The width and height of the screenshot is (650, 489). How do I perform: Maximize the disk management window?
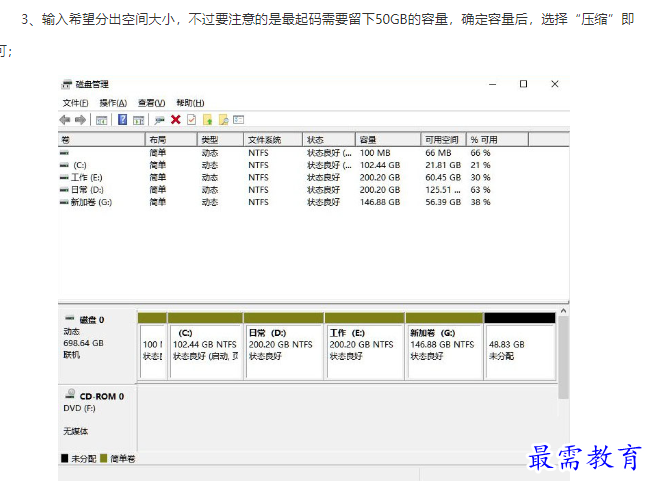coord(524,84)
